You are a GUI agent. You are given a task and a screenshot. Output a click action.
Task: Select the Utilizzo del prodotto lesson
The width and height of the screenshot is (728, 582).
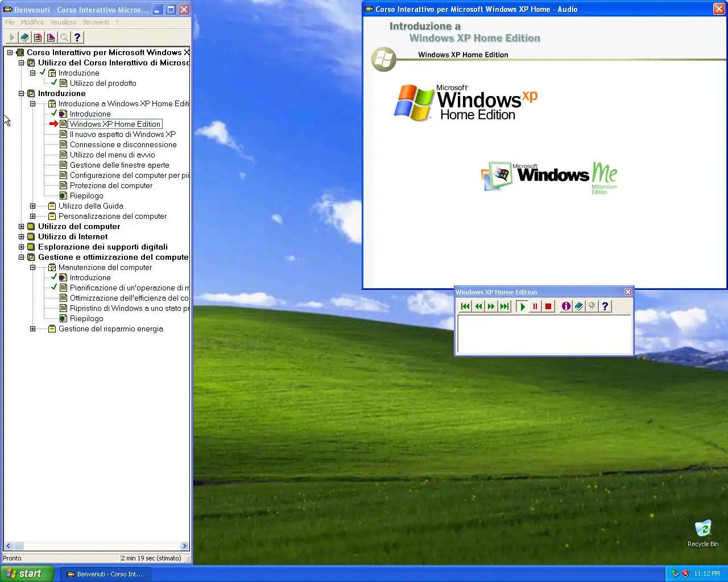point(103,83)
